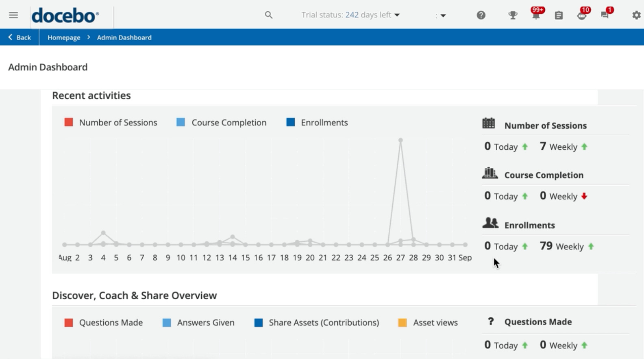Open chat messages icon with 1 badge
Screen dimensions: 644x359
coord(605,15)
